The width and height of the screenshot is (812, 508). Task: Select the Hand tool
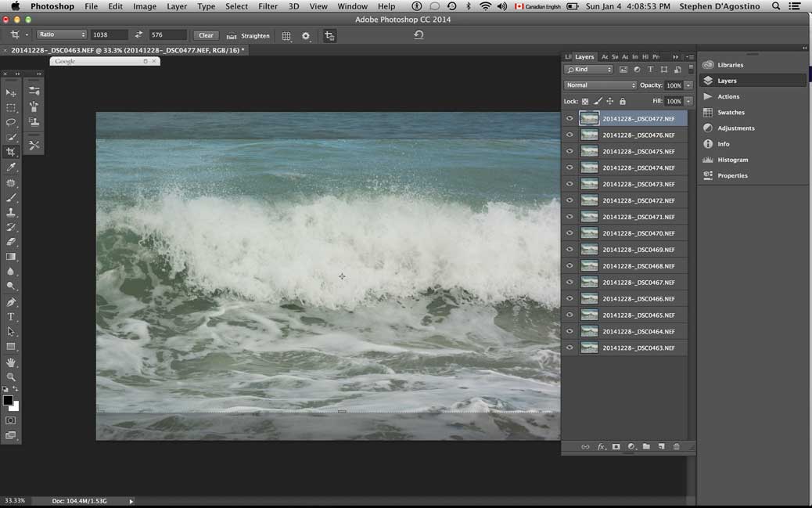pos(11,362)
